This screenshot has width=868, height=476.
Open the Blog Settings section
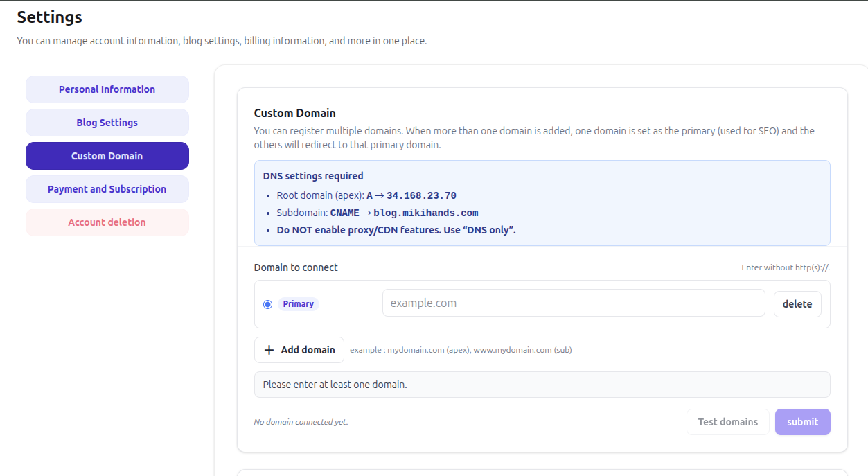(x=107, y=122)
